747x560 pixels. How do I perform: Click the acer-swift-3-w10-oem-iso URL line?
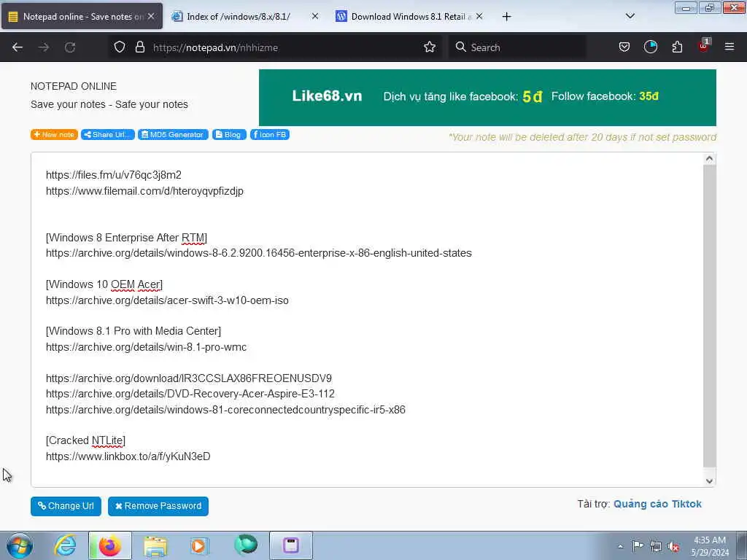167,300
